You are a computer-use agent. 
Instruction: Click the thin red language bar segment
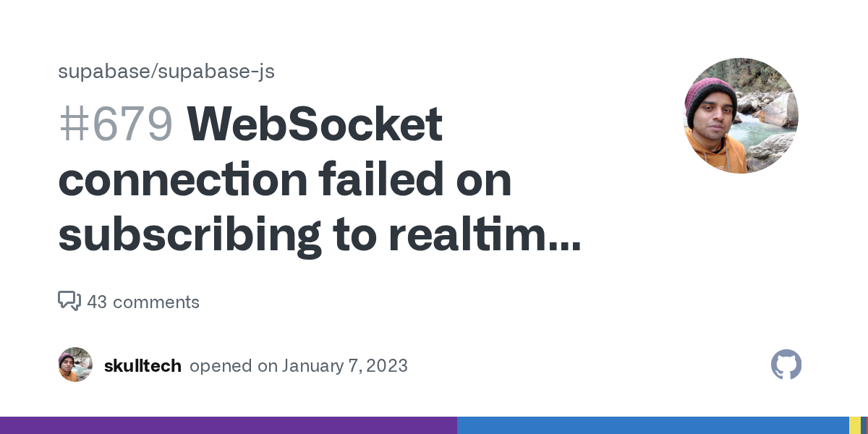point(864,425)
